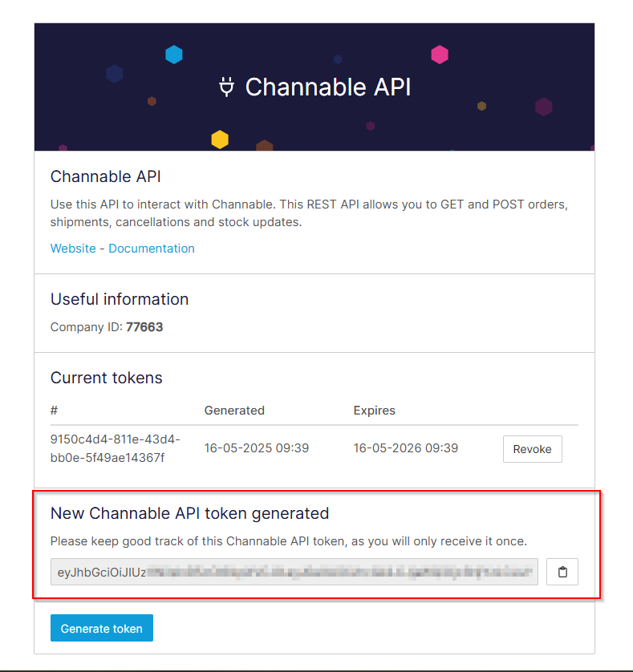Click the plug icon in the banner

(x=226, y=87)
